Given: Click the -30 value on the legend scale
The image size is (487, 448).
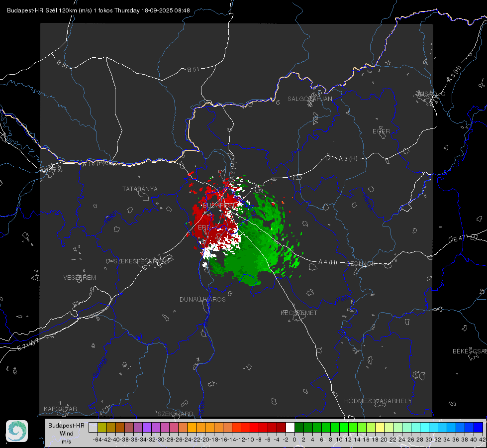Looking at the screenshot, I should click(x=160, y=440).
